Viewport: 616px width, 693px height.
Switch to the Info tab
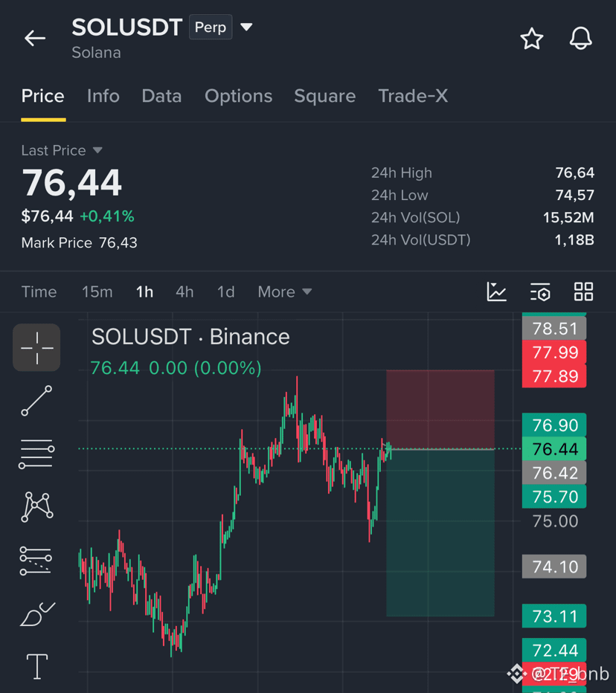point(103,96)
